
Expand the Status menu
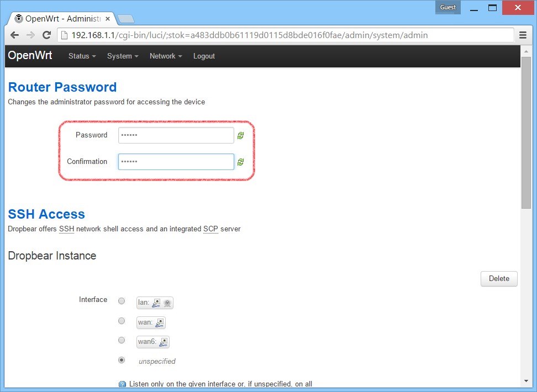pos(82,56)
